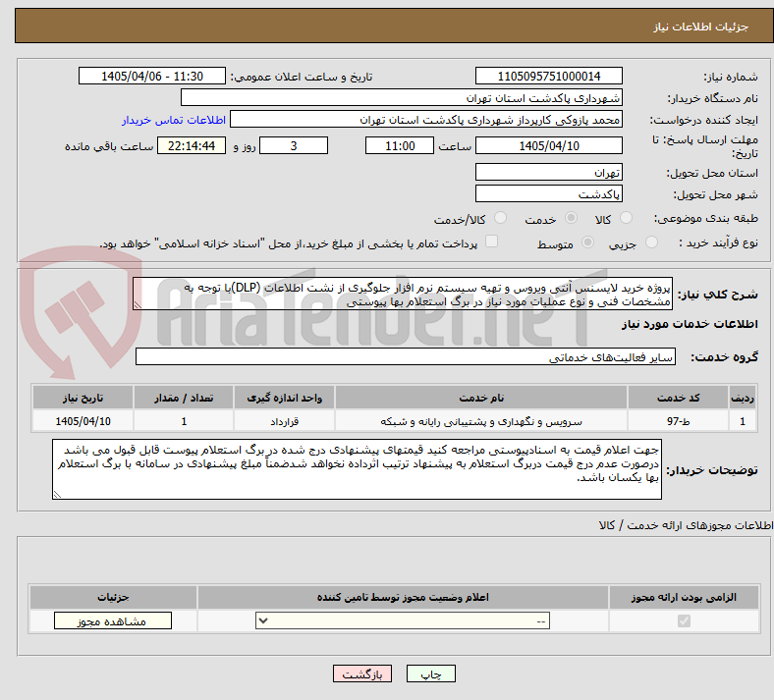This screenshot has width=774, height=700.
Task: Click the announcement date field 1405/04/06 - 11:30
Action: click(152, 77)
